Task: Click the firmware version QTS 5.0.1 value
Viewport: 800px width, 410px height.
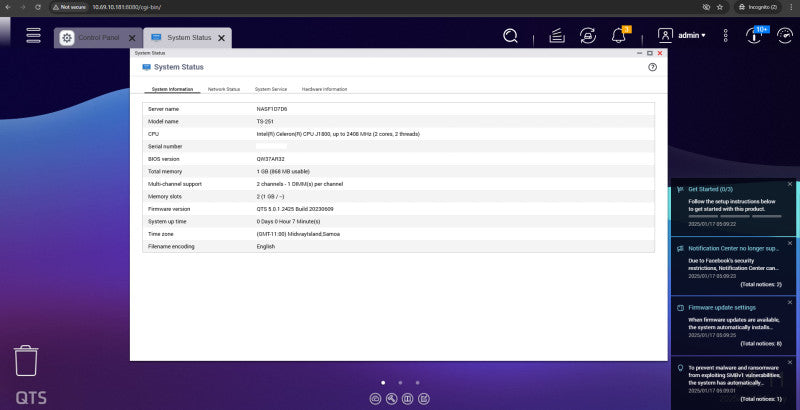Action: 295,209
